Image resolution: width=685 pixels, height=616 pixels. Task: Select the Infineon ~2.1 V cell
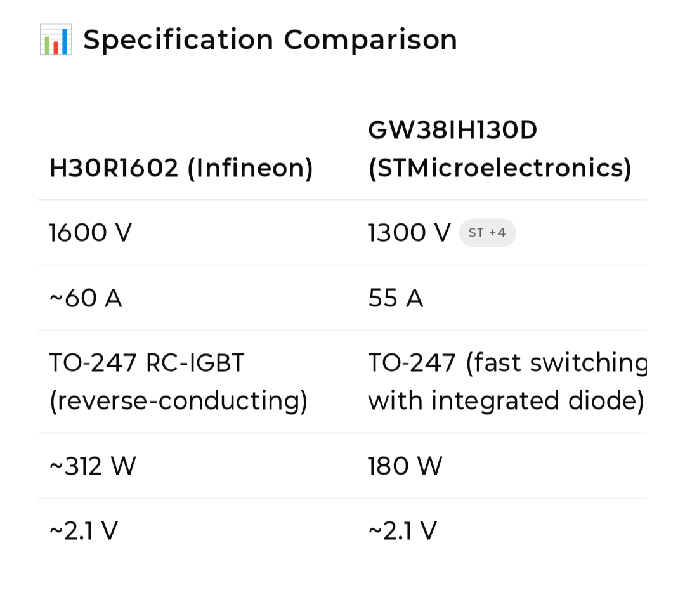tap(84, 531)
